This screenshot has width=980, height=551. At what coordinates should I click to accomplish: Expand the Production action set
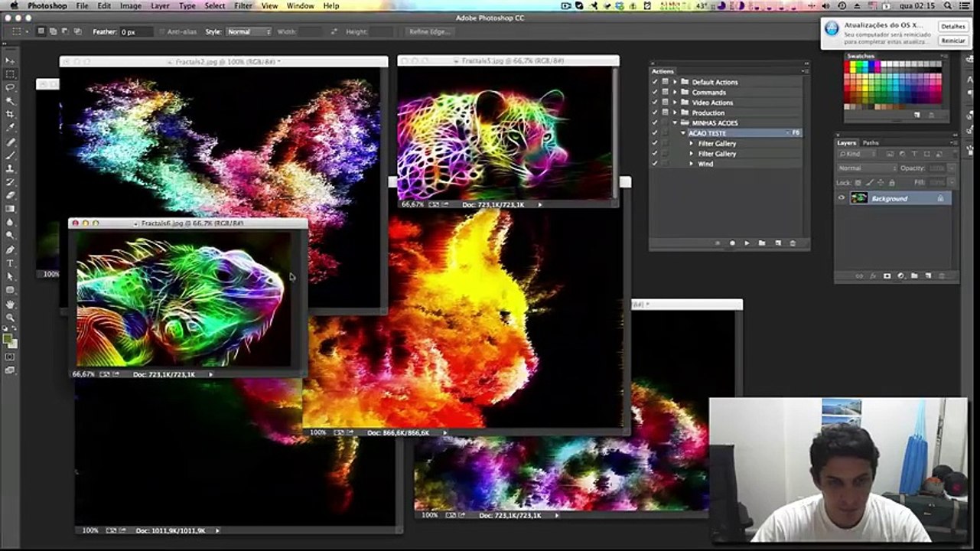[x=675, y=112]
